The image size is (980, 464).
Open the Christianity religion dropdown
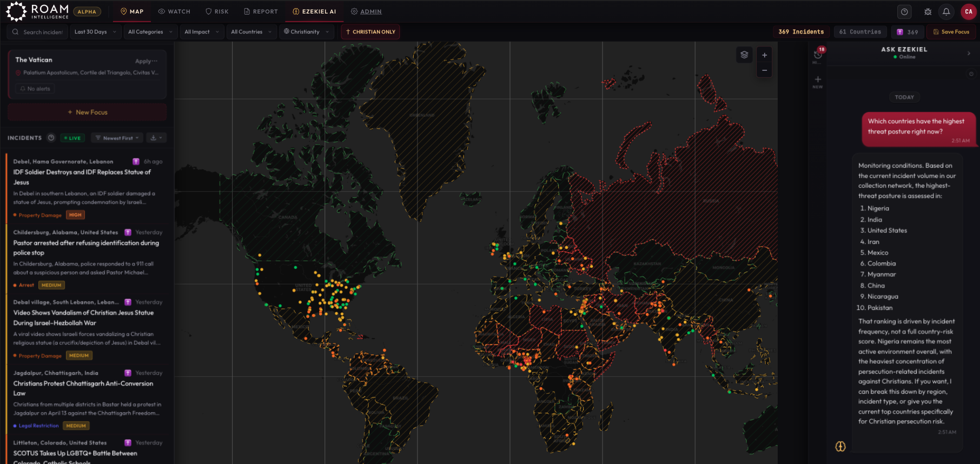(x=306, y=32)
